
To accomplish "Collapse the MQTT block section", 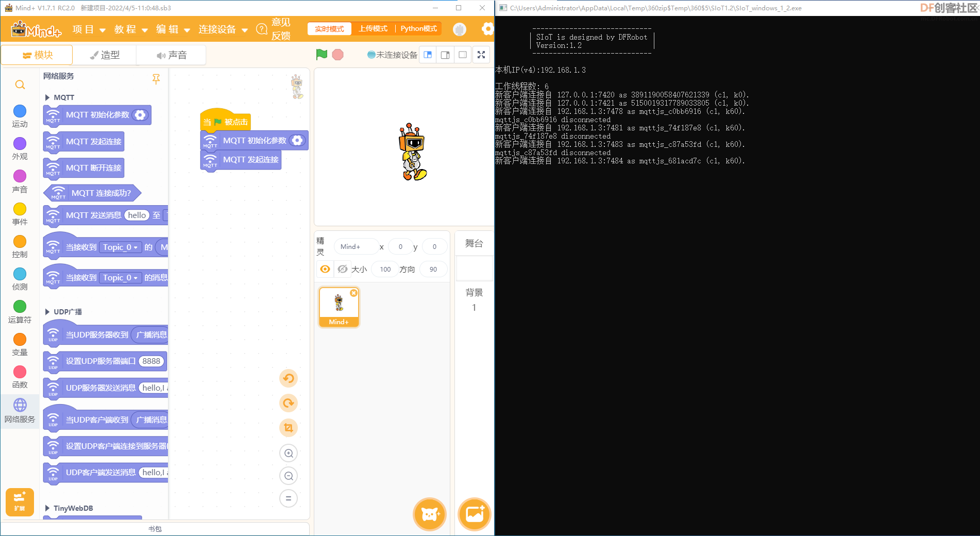I will point(47,97).
